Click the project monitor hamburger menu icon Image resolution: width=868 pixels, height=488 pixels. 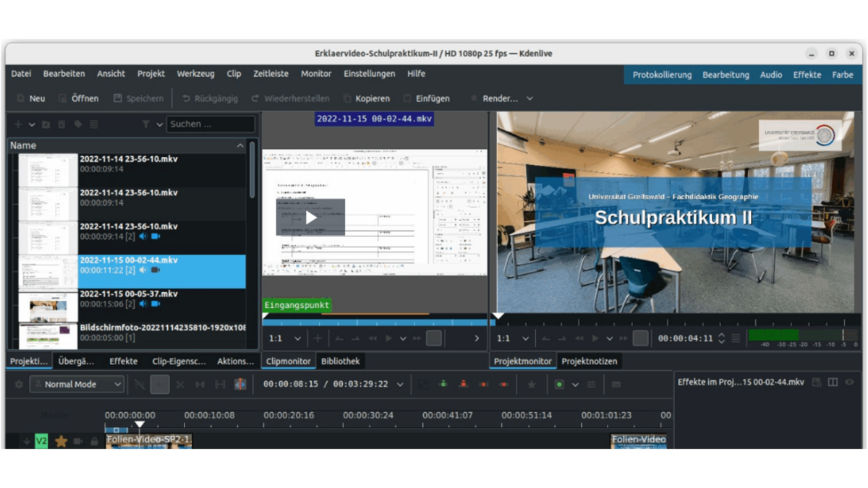click(736, 338)
